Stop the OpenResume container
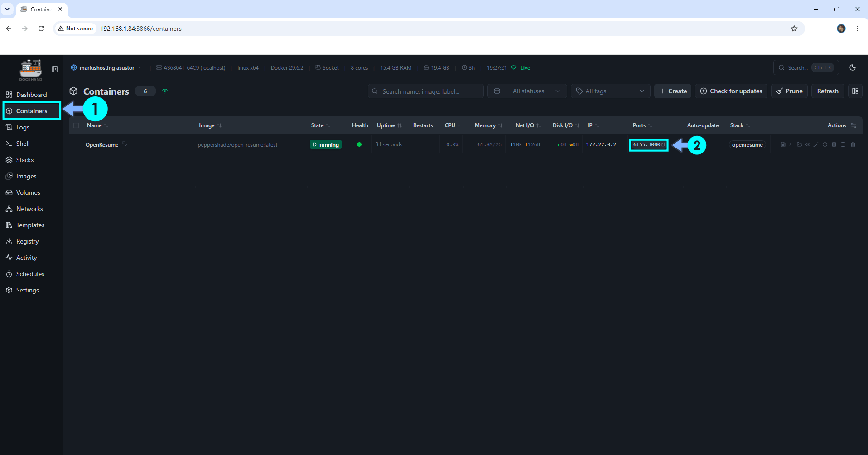This screenshot has width=868, height=455. click(x=843, y=144)
